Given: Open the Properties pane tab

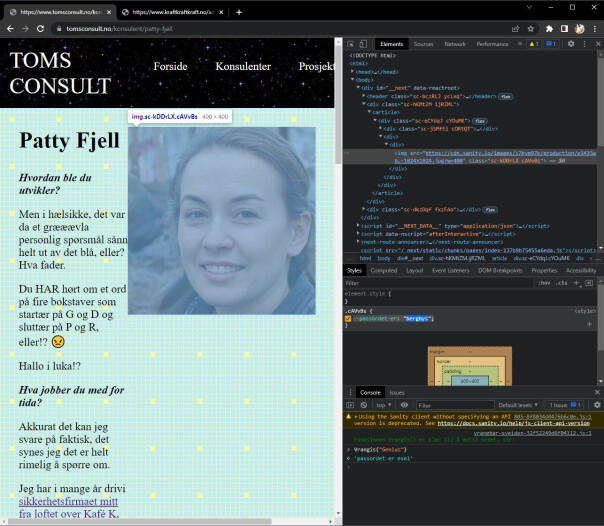Looking at the screenshot, I should [544, 270].
